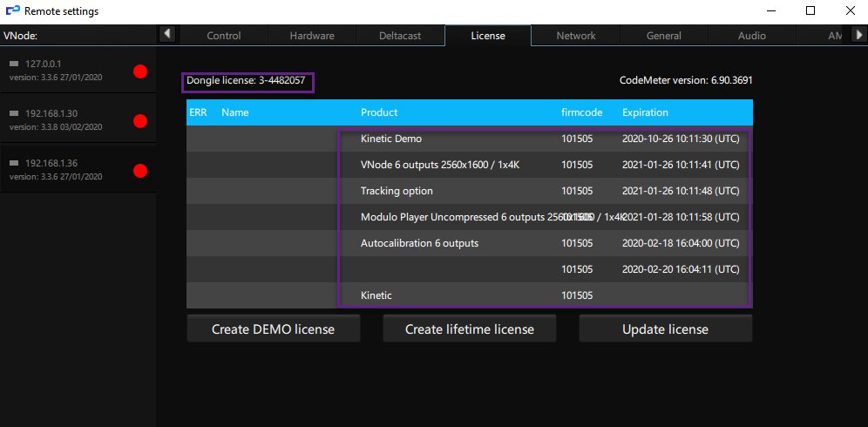
Task: Open the Deltacast tab
Action: click(x=400, y=36)
